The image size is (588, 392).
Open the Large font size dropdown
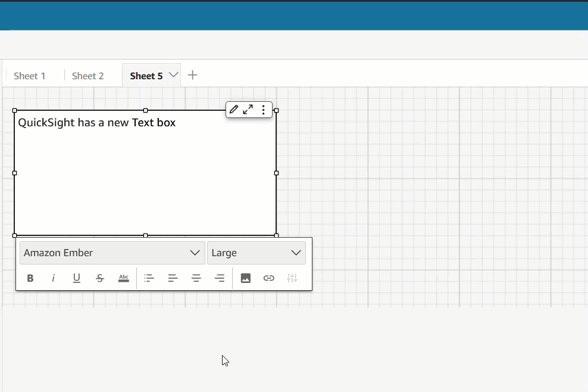click(257, 253)
